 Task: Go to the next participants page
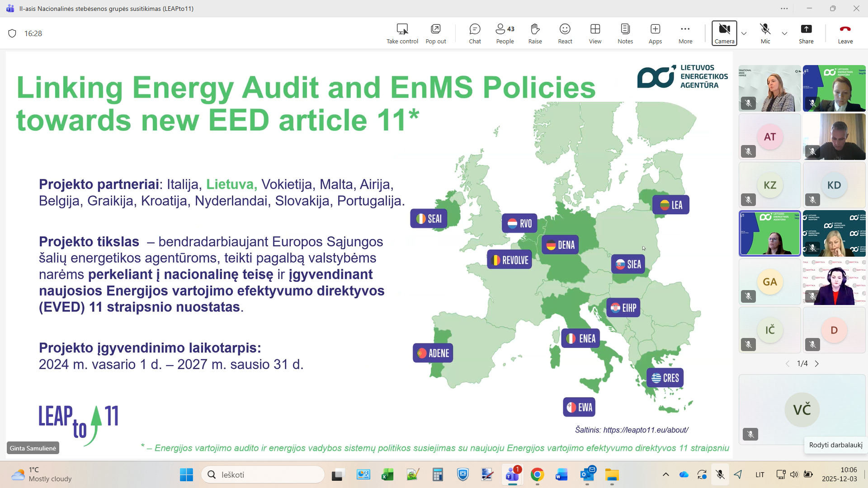click(816, 364)
